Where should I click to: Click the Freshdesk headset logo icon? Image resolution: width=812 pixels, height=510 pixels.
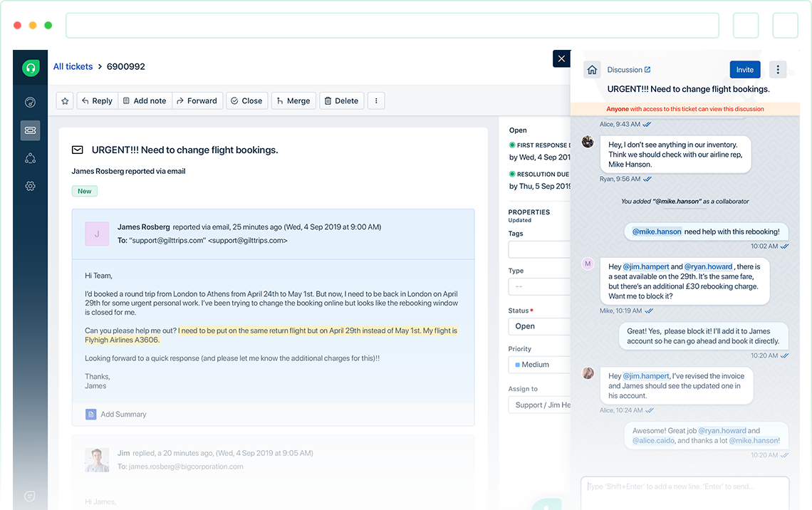pyautogui.click(x=31, y=67)
